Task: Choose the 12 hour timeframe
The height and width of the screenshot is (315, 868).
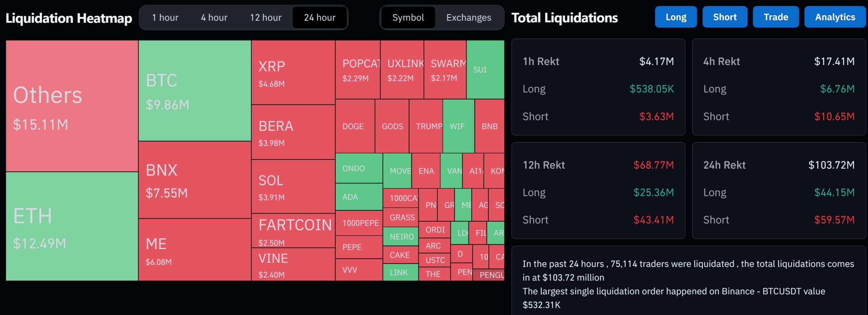Action: click(265, 18)
